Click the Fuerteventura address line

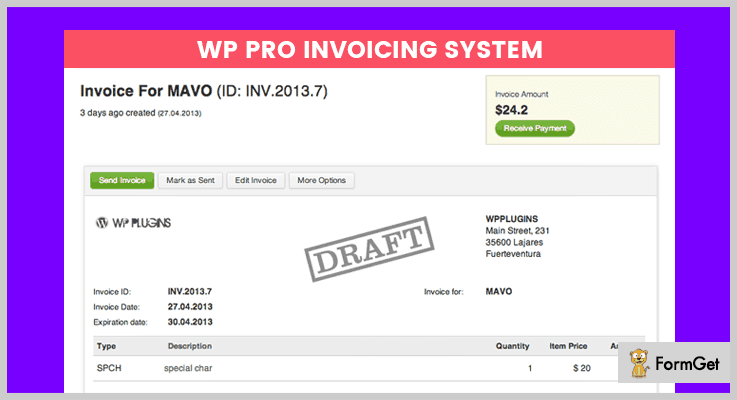(x=513, y=254)
